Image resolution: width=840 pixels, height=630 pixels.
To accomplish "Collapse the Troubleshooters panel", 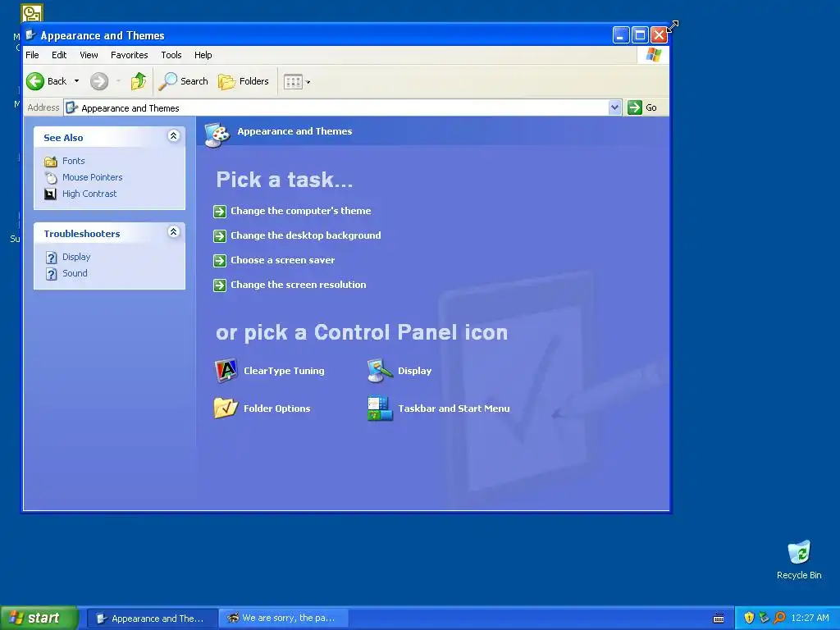I will 173,232.
